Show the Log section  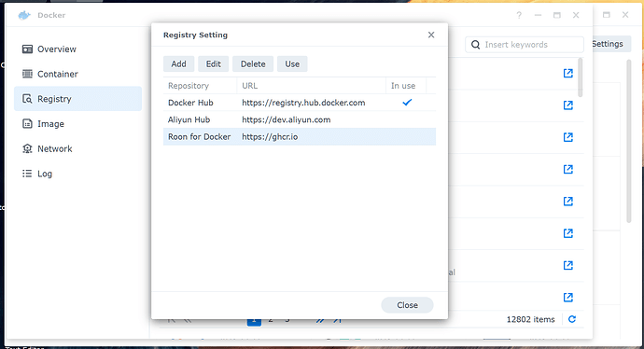[x=77, y=174]
